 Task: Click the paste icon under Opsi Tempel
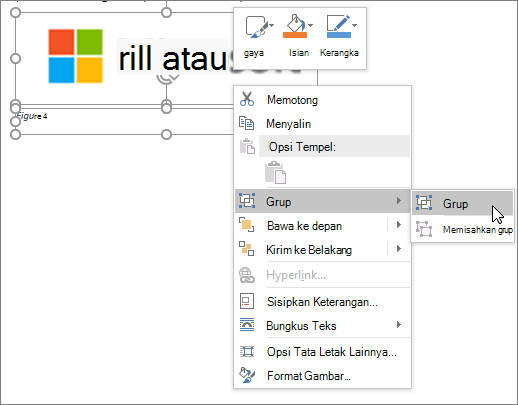click(275, 172)
